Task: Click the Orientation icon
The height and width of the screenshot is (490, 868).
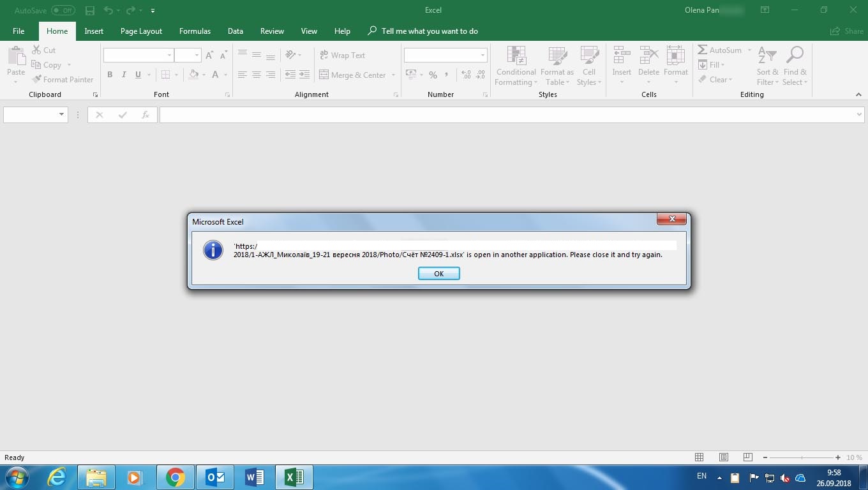Action: pyautogui.click(x=290, y=55)
